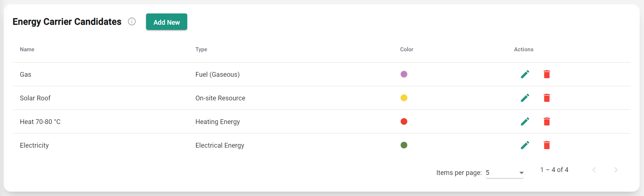The image size is (644, 196).
Task: Edit the Gas energy carrier
Action: 525,74
